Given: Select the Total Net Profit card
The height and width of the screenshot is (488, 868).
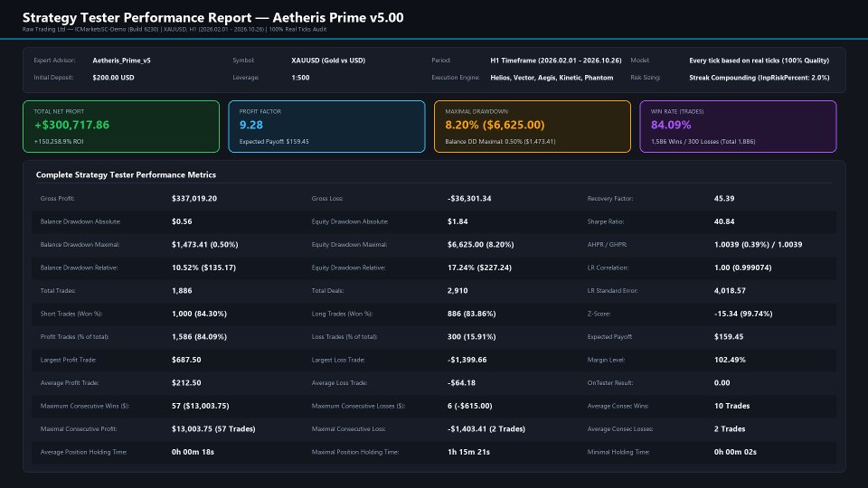Looking at the screenshot, I should [121, 127].
